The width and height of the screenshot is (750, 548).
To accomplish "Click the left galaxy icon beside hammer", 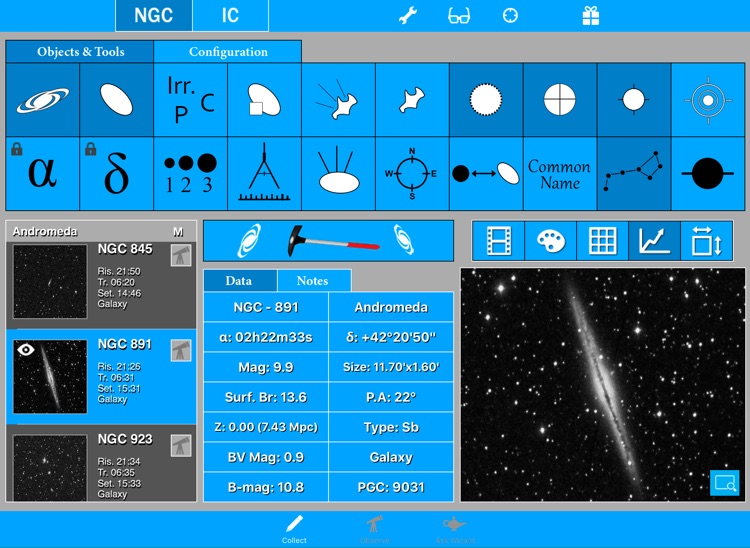I will click(249, 241).
